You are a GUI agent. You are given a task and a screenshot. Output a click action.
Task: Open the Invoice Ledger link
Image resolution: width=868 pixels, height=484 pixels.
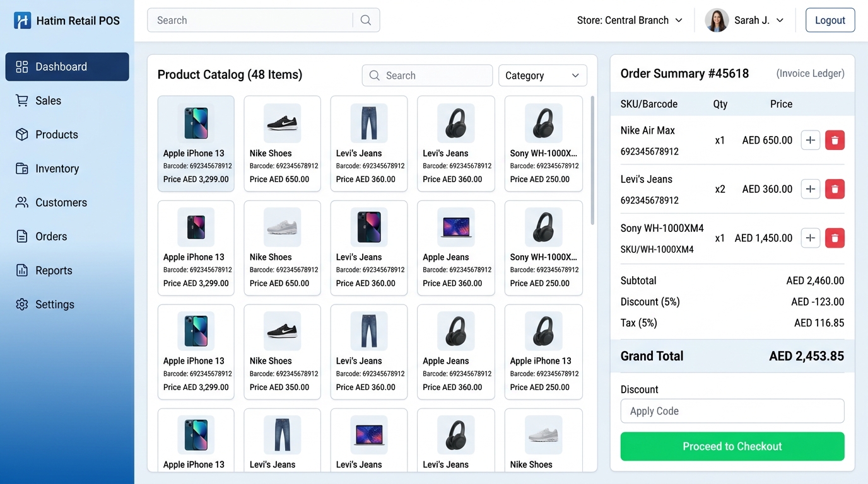pos(810,74)
